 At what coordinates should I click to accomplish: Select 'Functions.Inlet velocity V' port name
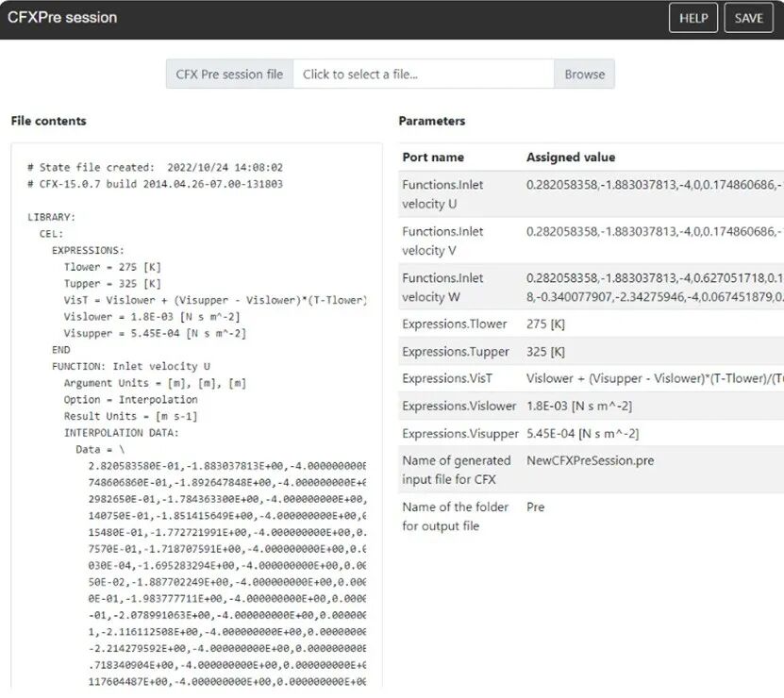(x=442, y=241)
